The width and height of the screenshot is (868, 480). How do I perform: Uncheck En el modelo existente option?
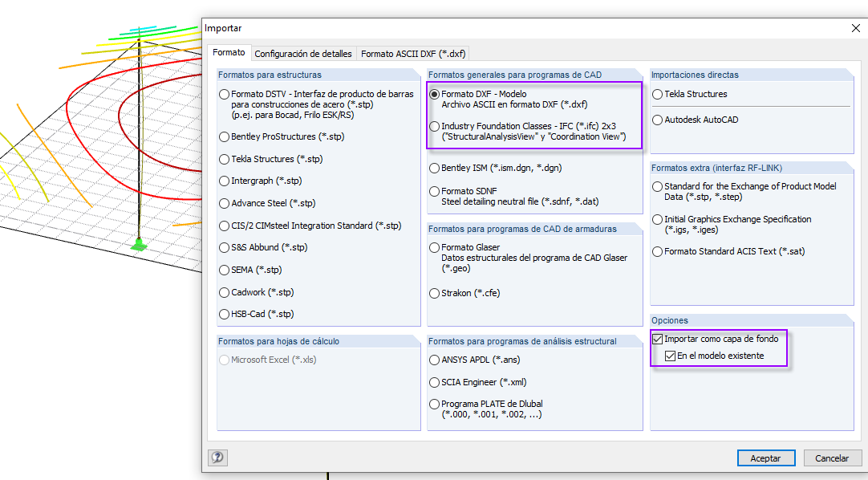click(x=671, y=356)
